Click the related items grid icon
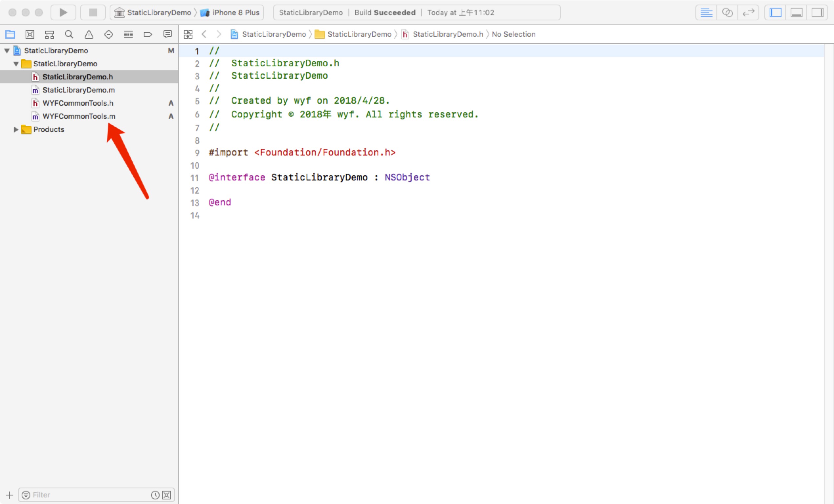Screen dimensions: 834x504 tap(188, 34)
